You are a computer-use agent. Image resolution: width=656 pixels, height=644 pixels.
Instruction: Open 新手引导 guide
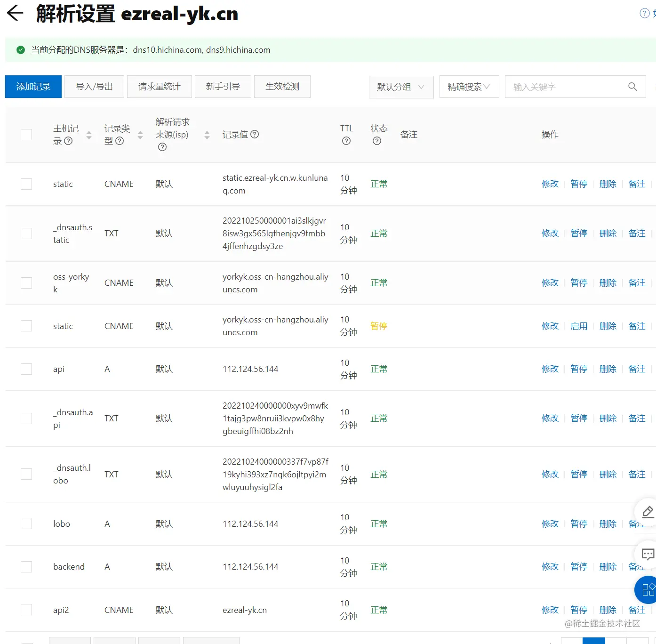[x=223, y=87]
